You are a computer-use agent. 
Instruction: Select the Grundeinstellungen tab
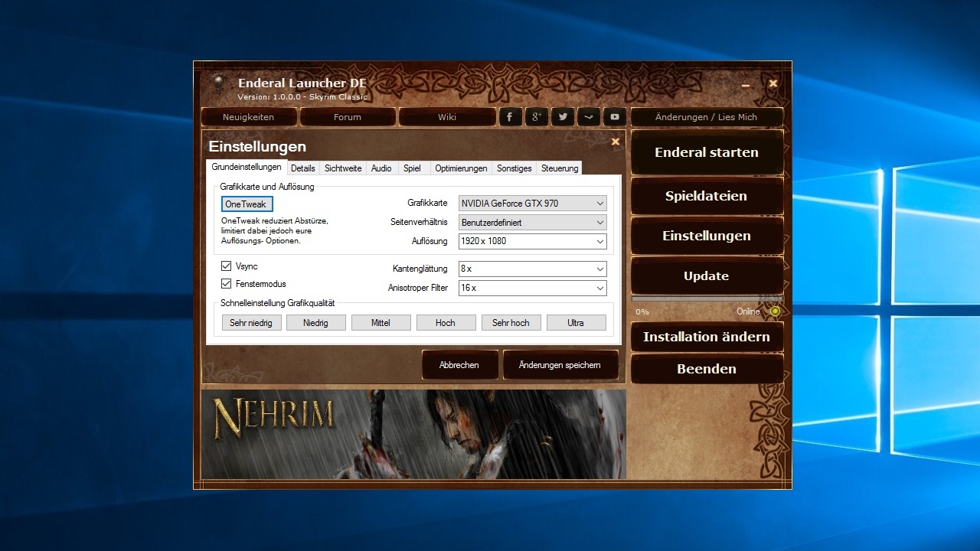[x=247, y=167]
